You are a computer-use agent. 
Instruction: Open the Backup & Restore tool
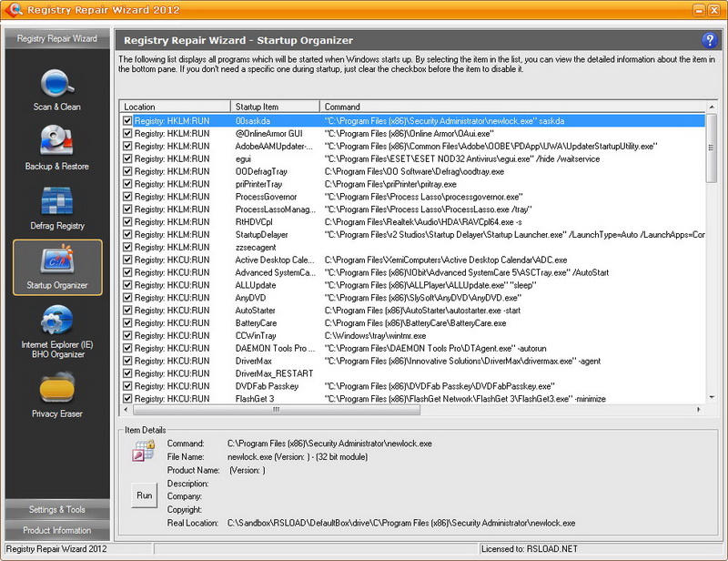[56, 148]
